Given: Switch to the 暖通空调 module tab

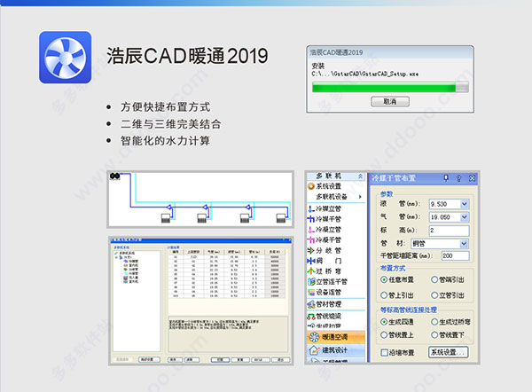Looking at the screenshot, I should (x=336, y=337).
